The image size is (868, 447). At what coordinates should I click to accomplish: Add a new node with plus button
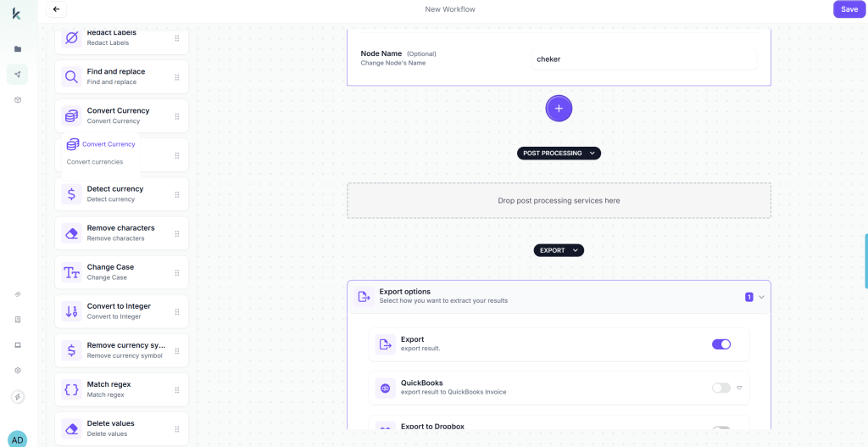click(559, 109)
